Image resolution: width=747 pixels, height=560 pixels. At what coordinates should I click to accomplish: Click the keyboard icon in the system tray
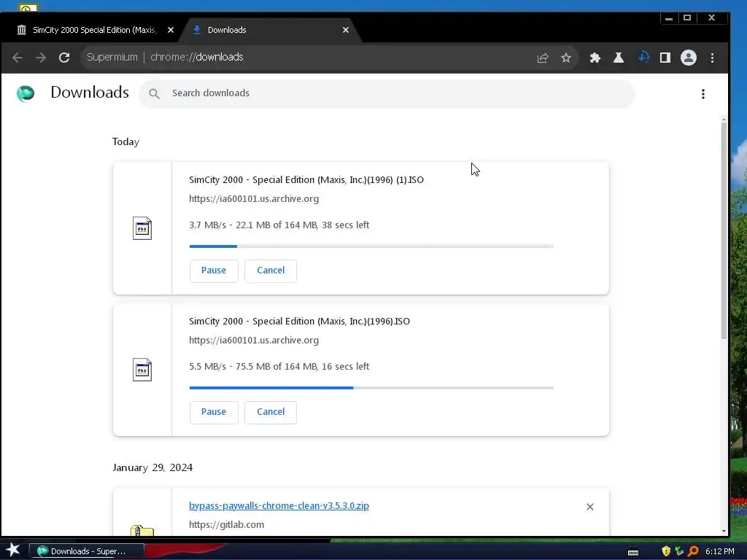pos(633,552)
